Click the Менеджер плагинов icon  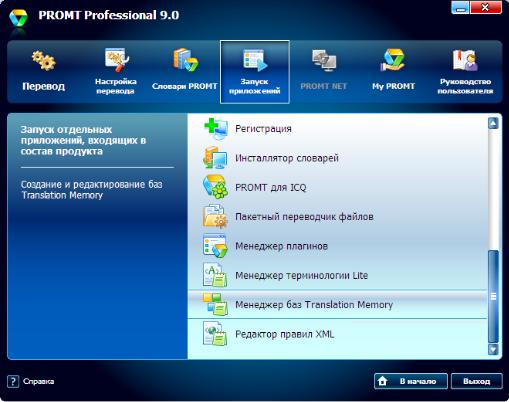tap(215, 246)
